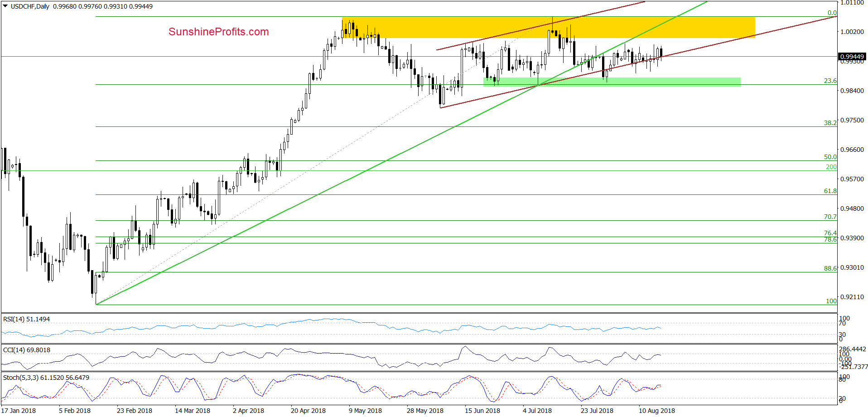Click the 23 Jul 2018 date label
The width and height of the screenshot is (868, 417).
[x=597, y=411]
